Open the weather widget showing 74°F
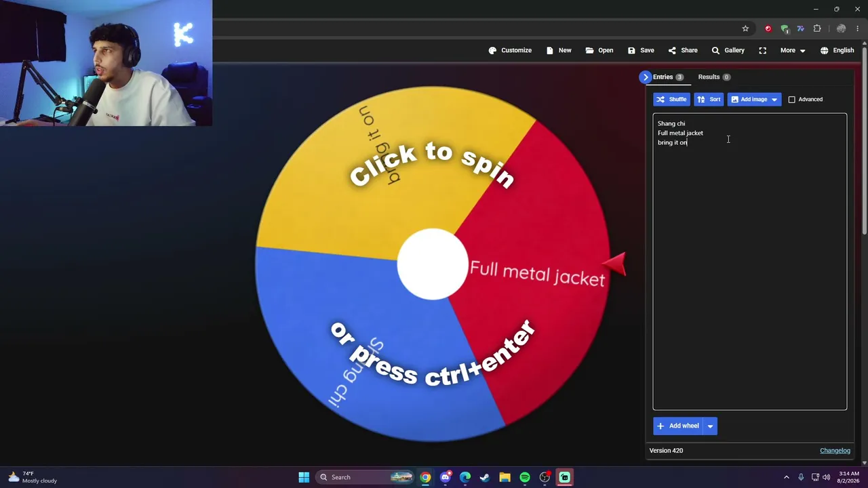Image resolution: width=868 pixels, height=488 pixels. point(32,477)
